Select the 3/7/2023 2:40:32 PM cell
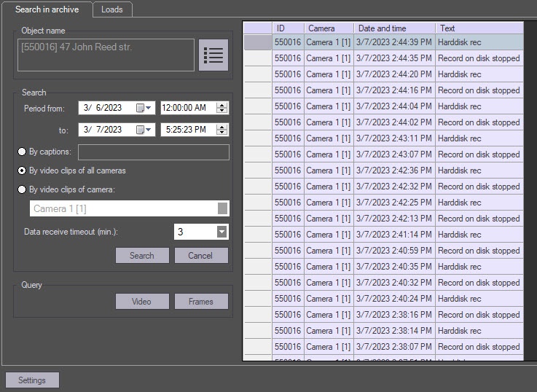This screenshot has width=537, height=392. 394,283
